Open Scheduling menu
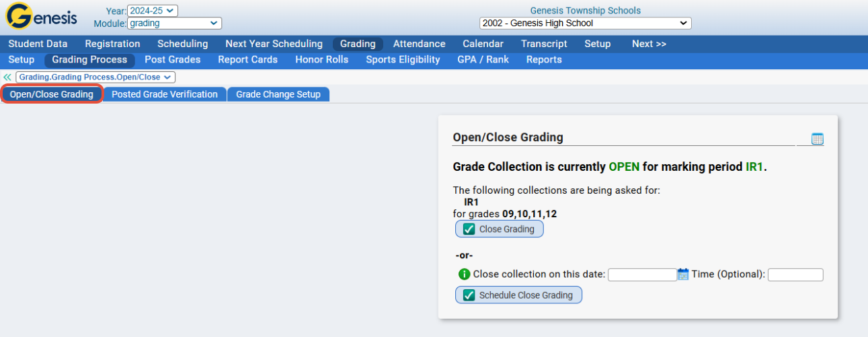Screen dimensions: 868x337 pos(183,44)
